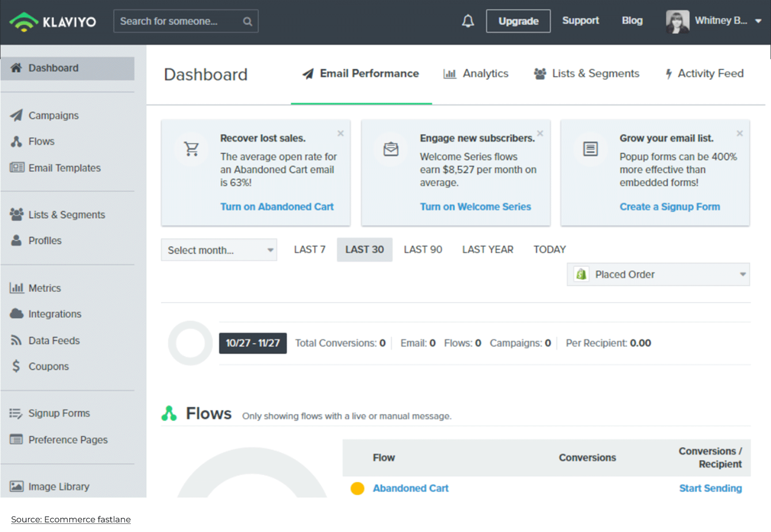The image size is (771, 532).
Task: Click the Upgrade button
Action: click(518, 21)
